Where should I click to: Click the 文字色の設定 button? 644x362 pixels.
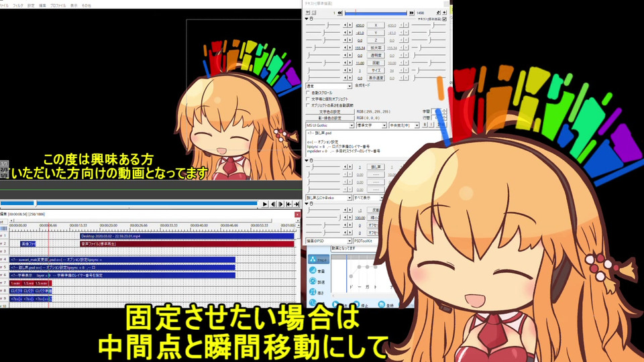click(329, 112)
